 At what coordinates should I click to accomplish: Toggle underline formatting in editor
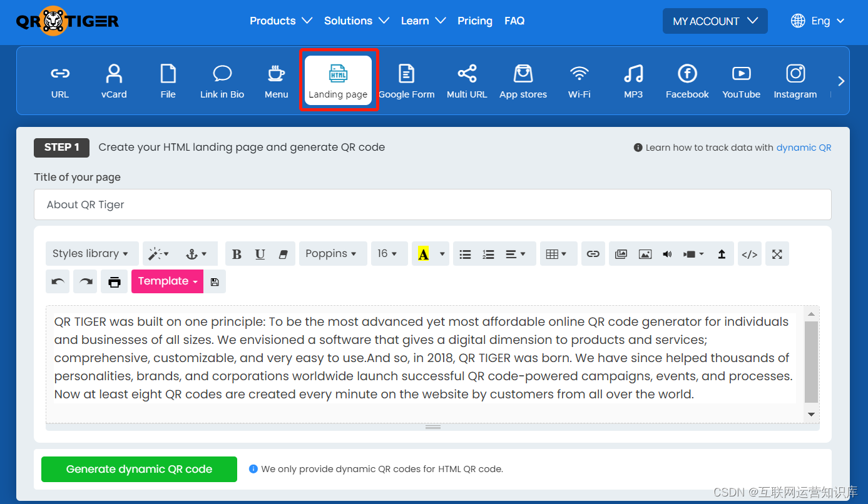pos(260,254)
